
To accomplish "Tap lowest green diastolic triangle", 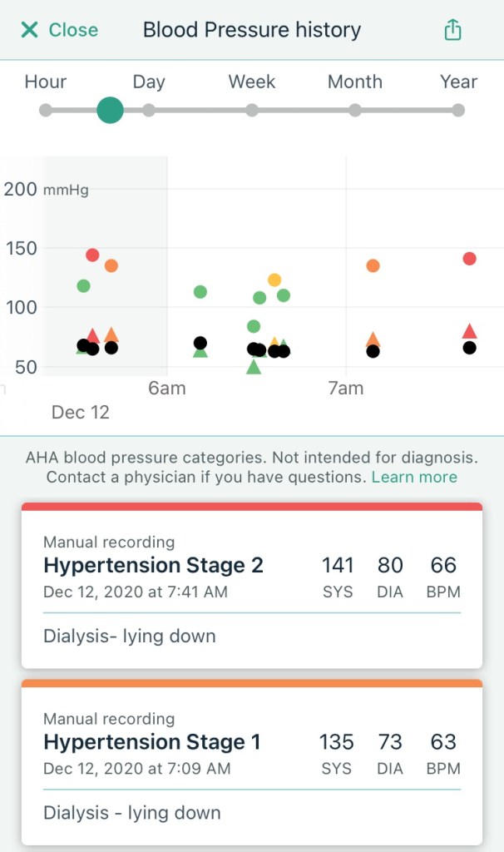I will 254,367.
